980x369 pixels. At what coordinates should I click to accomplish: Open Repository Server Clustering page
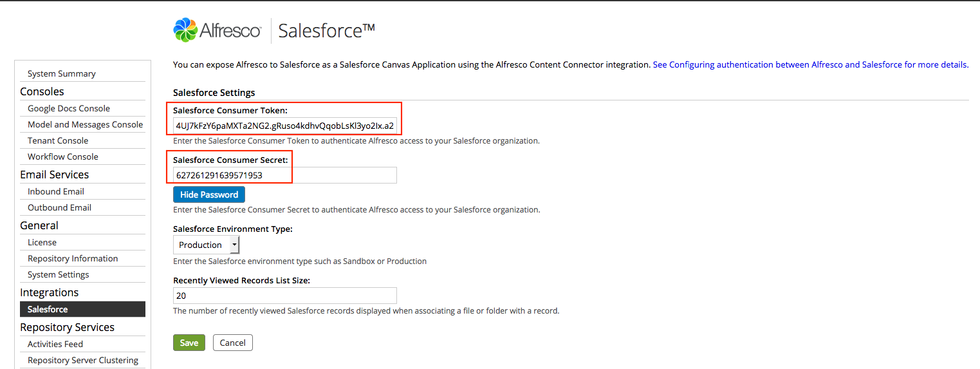(83, 360)
